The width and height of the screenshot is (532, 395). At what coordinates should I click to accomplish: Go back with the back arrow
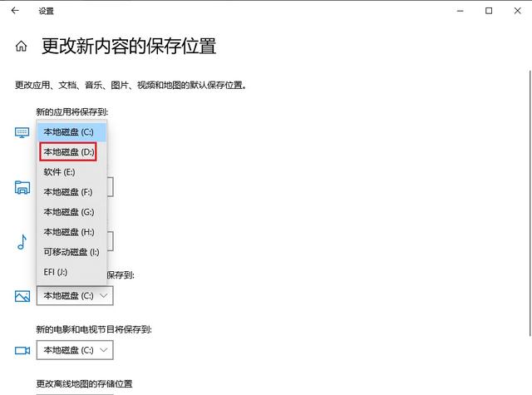coord(15,11)
